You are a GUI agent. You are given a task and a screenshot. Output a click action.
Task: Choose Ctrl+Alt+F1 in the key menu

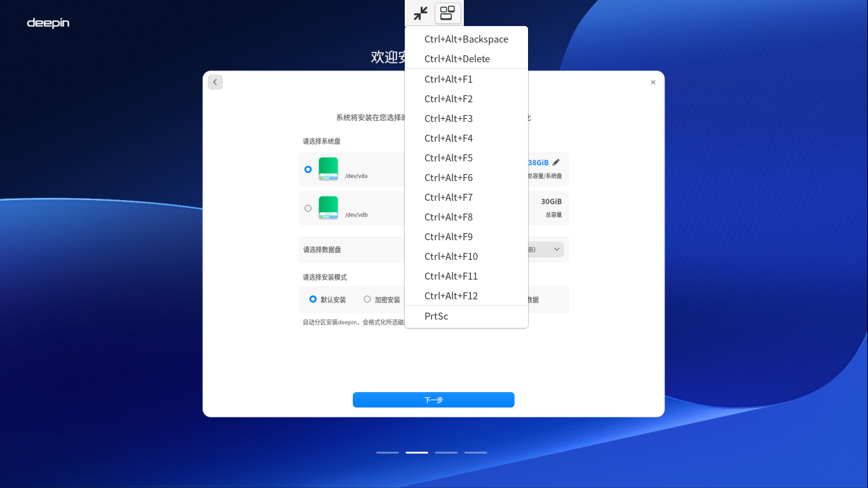(466, 79)
